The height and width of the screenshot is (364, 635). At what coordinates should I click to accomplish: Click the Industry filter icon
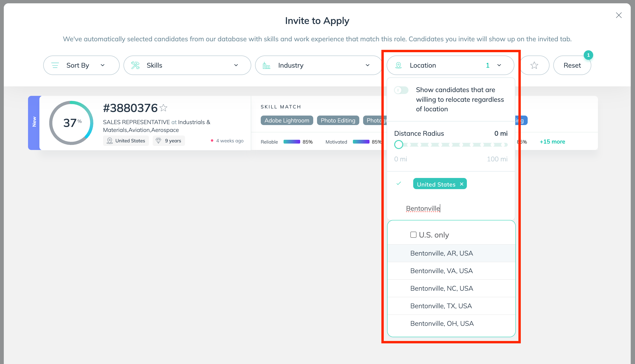(x=266, y=65)
